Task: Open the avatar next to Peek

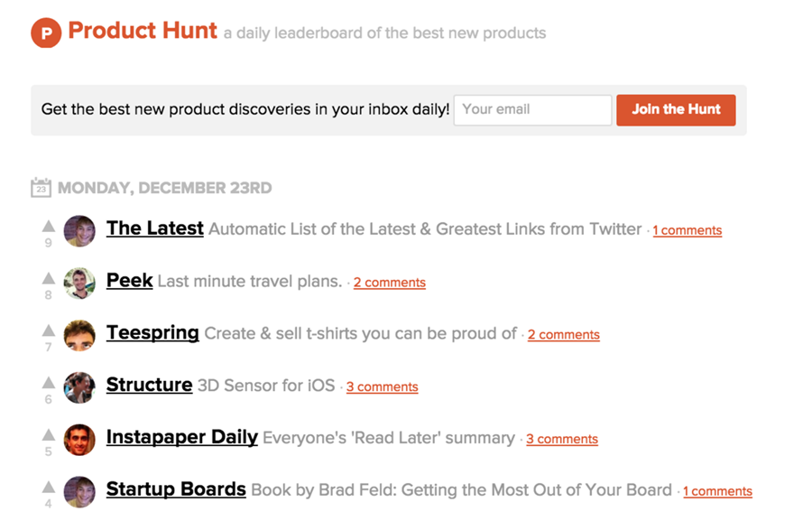Action: click(79, 283)
